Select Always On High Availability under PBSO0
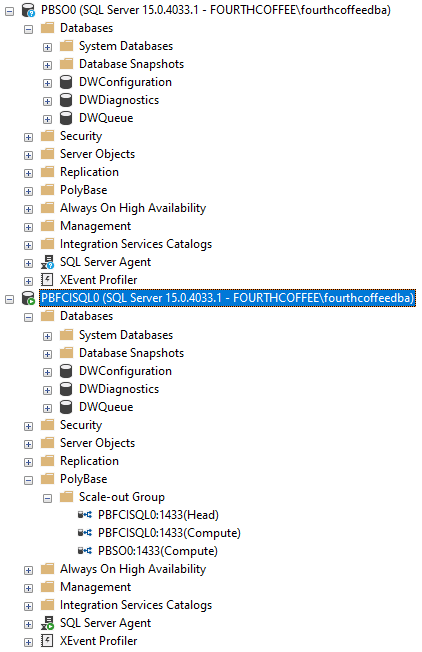 [x=133, y=208]
